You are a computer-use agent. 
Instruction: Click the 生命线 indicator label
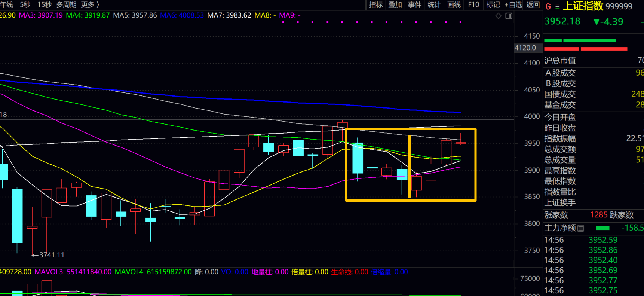coord(350,272)
